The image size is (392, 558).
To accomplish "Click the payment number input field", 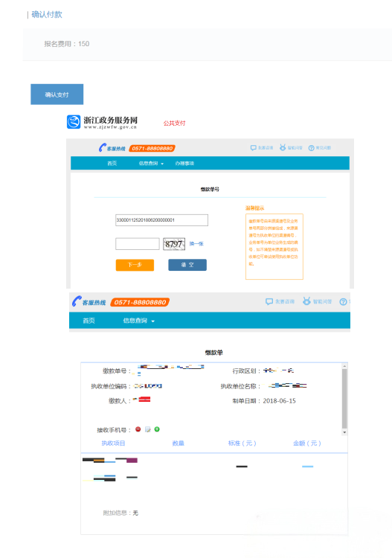I will click(162, 220).
